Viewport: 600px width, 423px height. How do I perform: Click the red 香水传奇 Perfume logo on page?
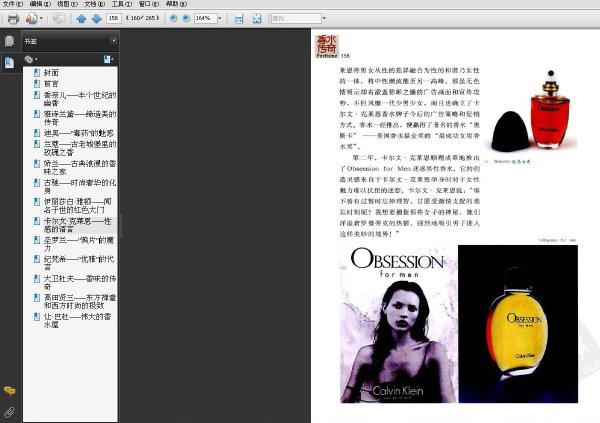(327, 46)
